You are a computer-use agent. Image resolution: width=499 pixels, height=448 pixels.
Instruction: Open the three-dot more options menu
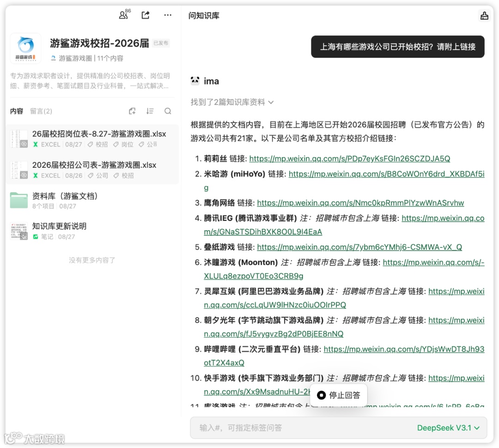[168, 15]
